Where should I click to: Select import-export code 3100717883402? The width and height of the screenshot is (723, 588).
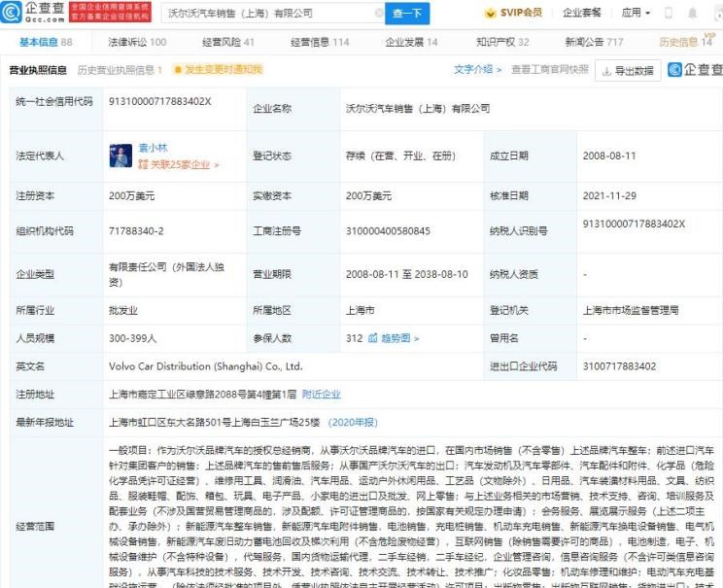[619, 366]
